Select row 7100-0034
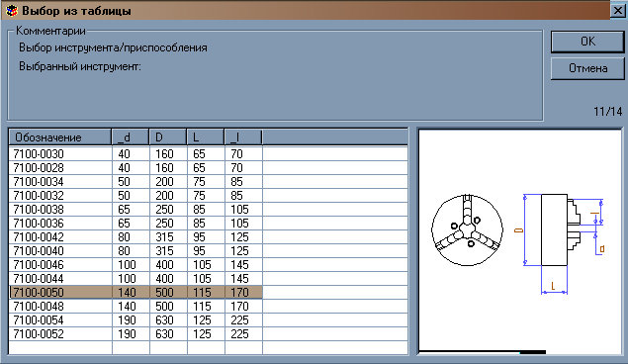Image resolution: width=628 pixels, height=364 pixels. (x=135, y=182)
